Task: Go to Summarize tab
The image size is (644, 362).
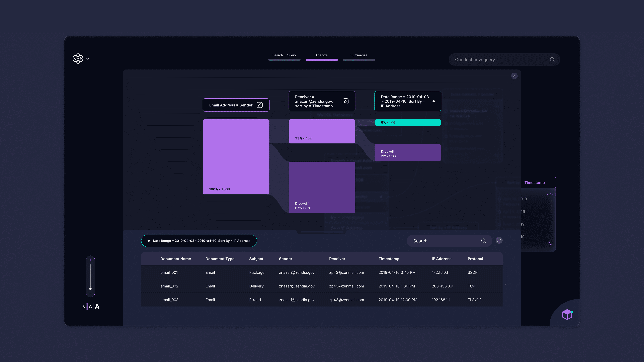Action: point(359,57)
